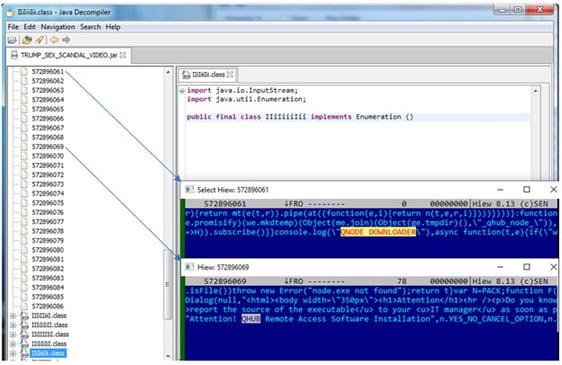Click the Open File toolbar icon
562x365 pixels.
click(x=12, y=40)
